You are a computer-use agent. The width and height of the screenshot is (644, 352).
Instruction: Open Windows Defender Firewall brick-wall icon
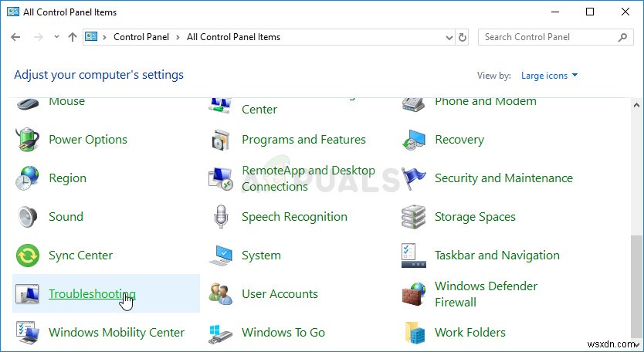pos(414,294)
